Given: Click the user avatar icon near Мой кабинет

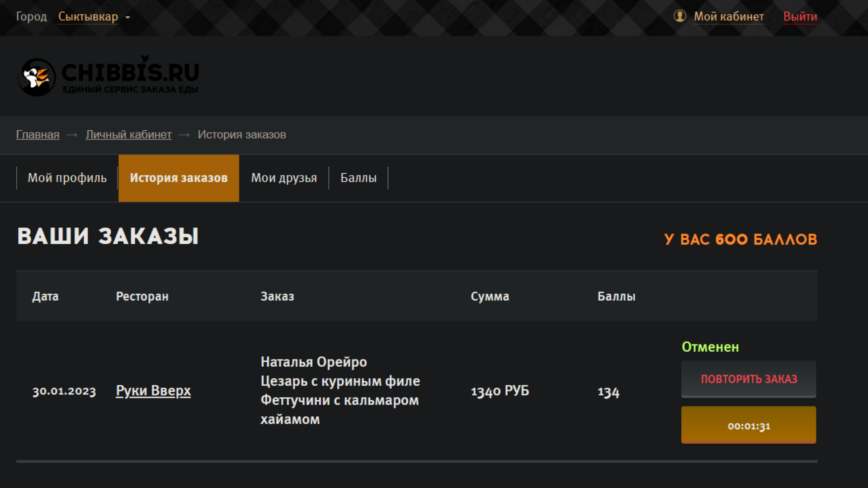Looking at the screenshot, I should tap(679, 16).
